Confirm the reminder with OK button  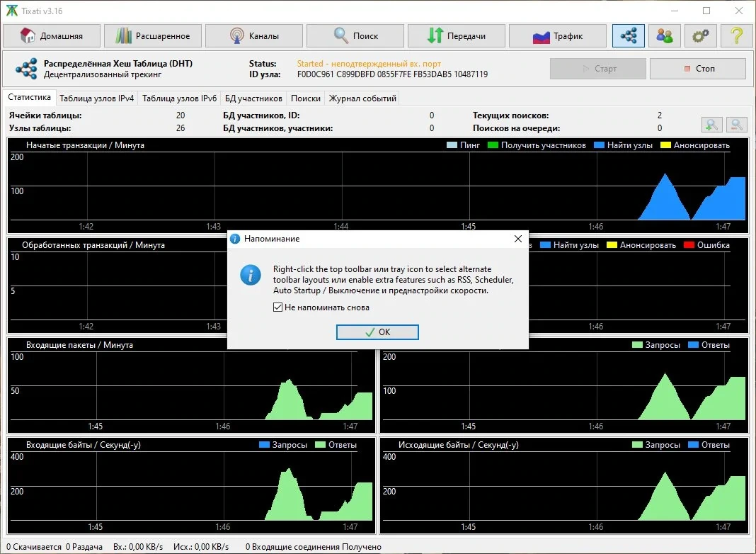tap(377, 332)
